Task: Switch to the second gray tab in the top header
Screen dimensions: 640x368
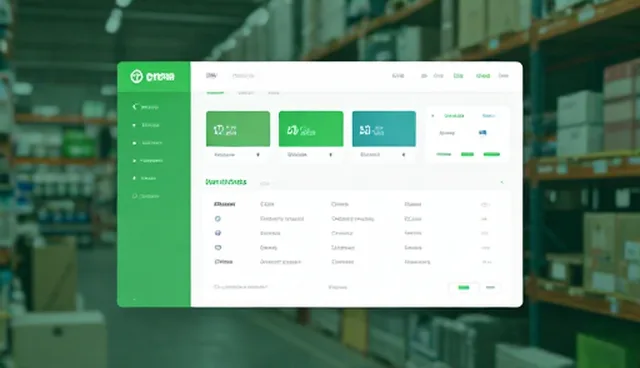Action: click(x=243, y=75)
